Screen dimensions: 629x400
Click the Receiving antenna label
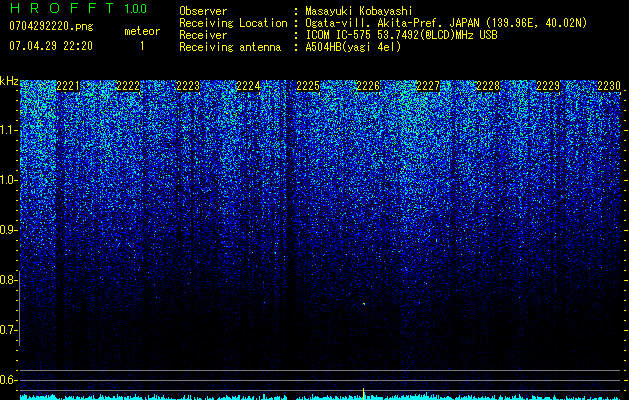[x=230, y=47]
